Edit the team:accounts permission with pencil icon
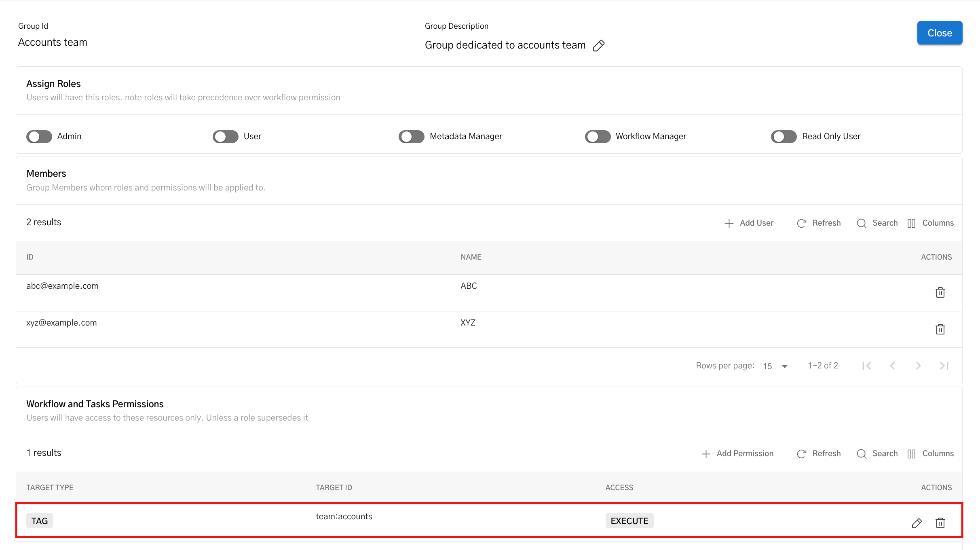This screenshot has width=980, height=550. tap(916, 523)
